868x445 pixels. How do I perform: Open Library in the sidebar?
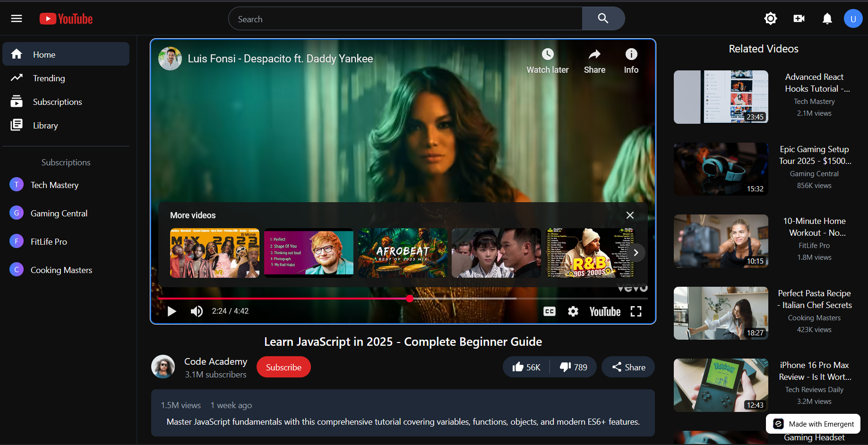[x=66, y=125]
